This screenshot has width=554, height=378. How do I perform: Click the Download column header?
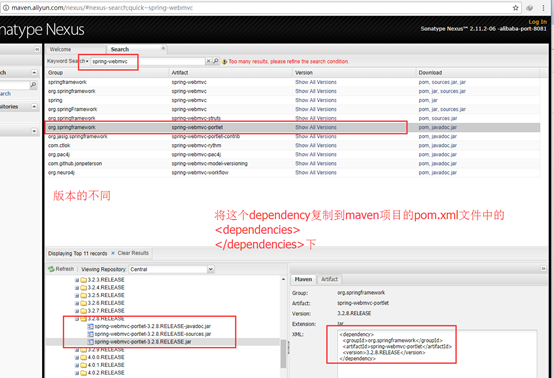point(478,72)
